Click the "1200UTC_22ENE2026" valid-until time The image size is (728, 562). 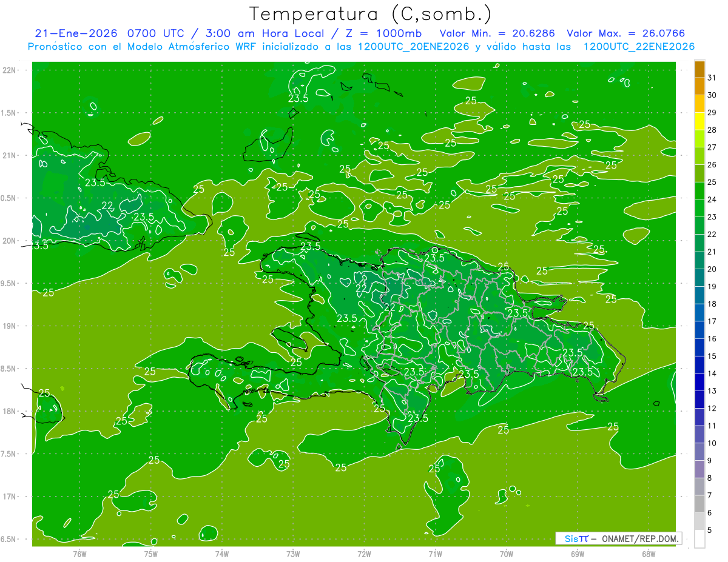[x=639, y=47]
